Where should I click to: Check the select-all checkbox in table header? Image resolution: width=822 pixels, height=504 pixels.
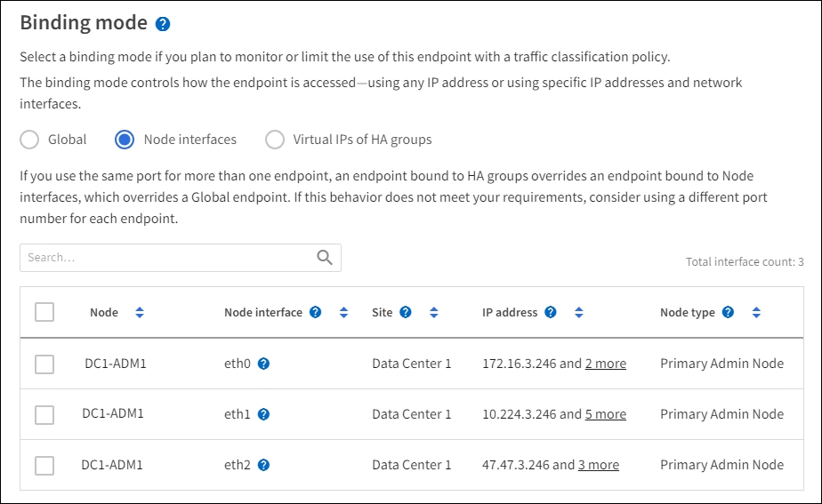pyautogui.click(x=44, y=312)
